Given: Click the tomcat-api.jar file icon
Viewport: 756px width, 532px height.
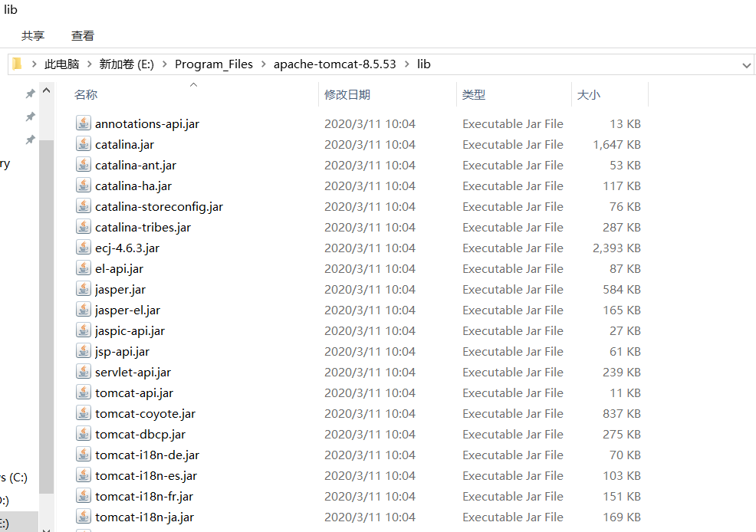Looking at the screenshot, I should click(x=84, y=392).
